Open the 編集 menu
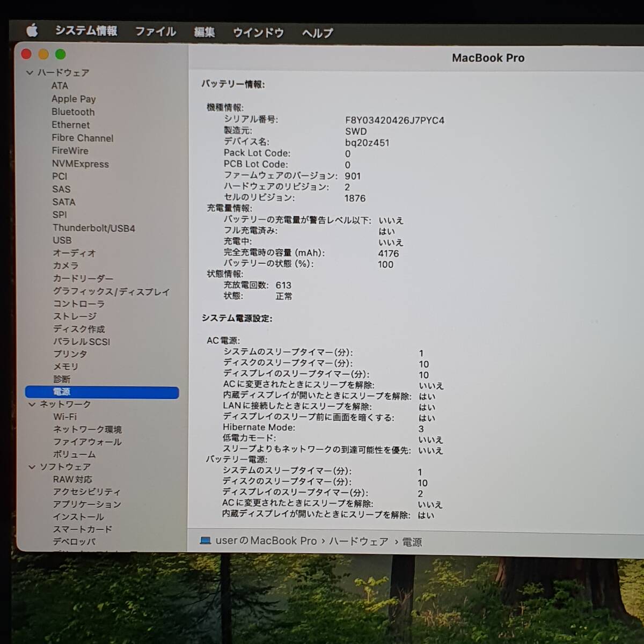The width and height of the screenshot is (644, 644). (204, 32)
